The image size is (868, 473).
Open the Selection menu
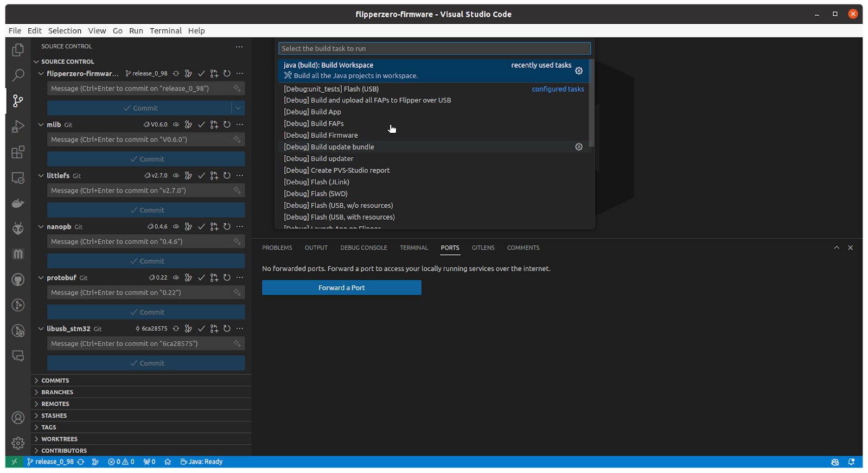(x=65, y=31)
